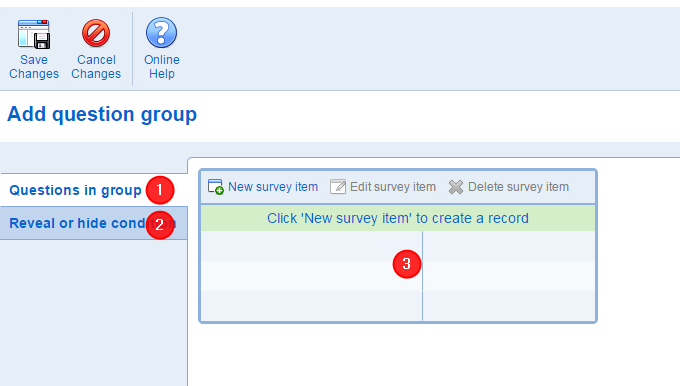Click the Edit survey item label

(393, 187)
